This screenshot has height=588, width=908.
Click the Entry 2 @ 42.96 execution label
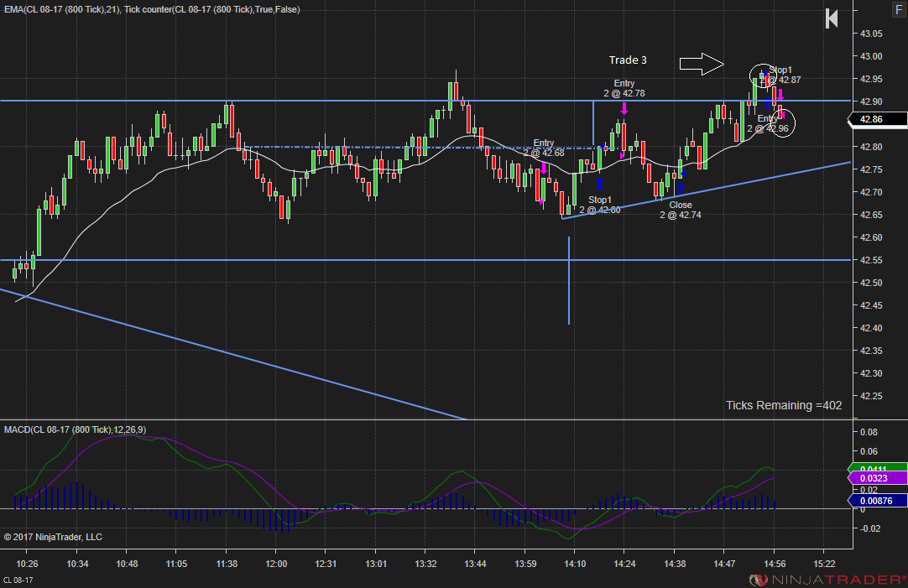point(768,123)
